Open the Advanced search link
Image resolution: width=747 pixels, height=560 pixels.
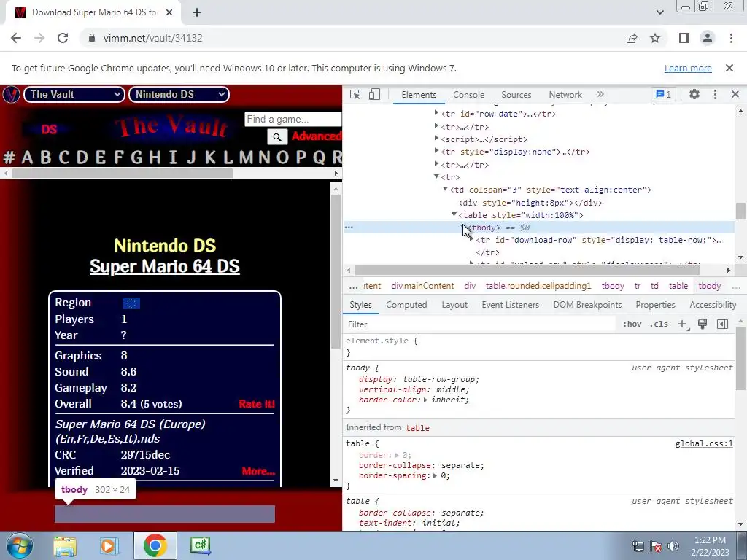click(x=317, y=136)
